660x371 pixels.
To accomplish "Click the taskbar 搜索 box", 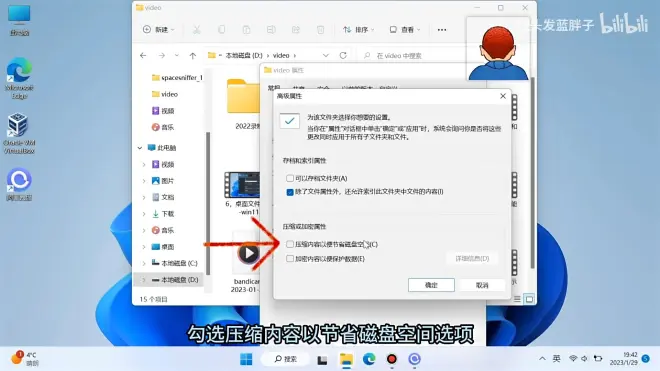I will (x=285, y=359).
